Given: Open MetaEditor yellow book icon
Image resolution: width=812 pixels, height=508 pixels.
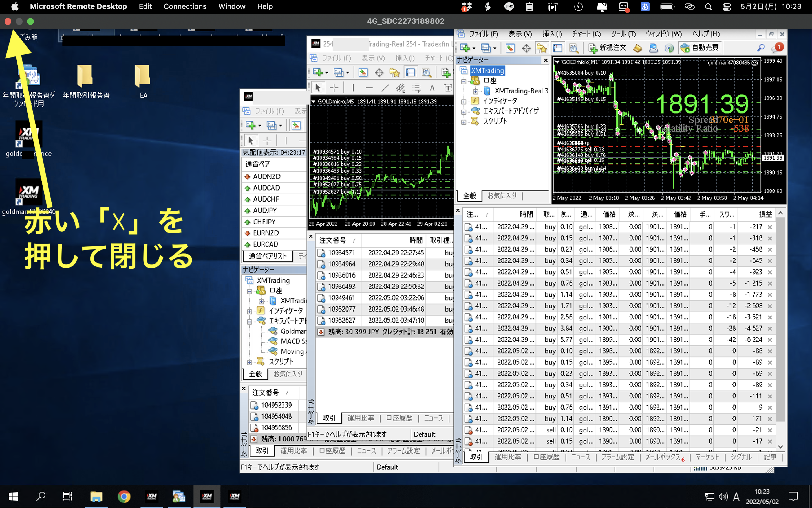Looking at the screenshot, I should pyautogui.click(x=637, y=48).
